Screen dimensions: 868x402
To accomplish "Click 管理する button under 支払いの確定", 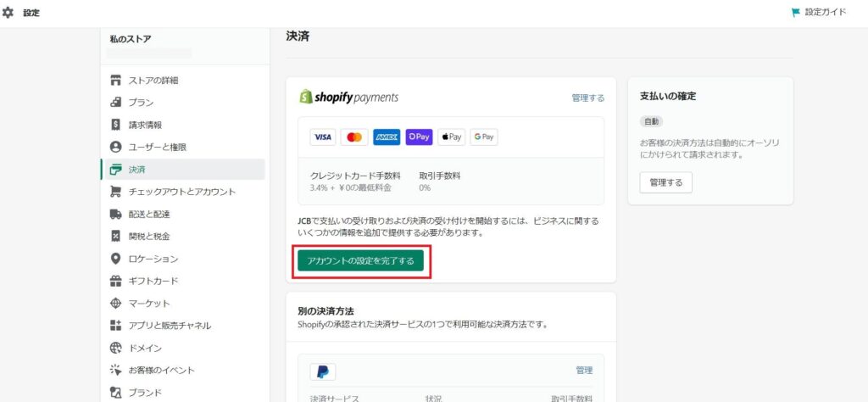I will 666,182.
